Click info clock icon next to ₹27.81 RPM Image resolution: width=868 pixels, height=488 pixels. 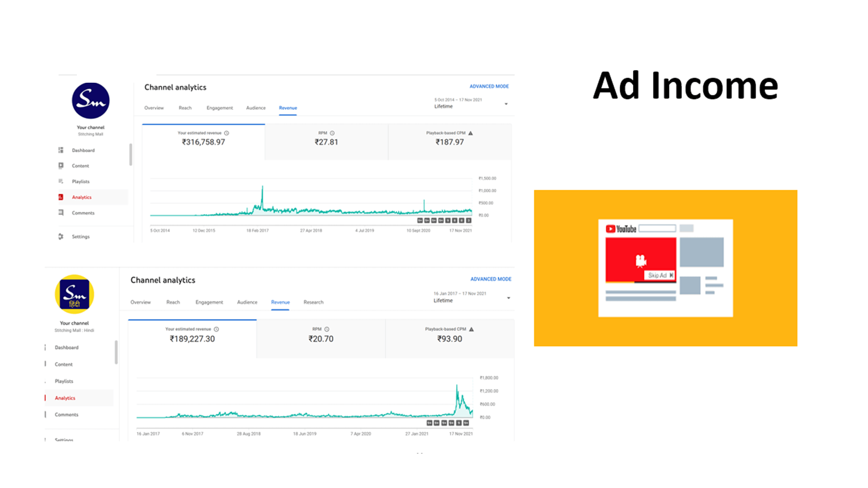pyautogui.click(x=332, y=133)
